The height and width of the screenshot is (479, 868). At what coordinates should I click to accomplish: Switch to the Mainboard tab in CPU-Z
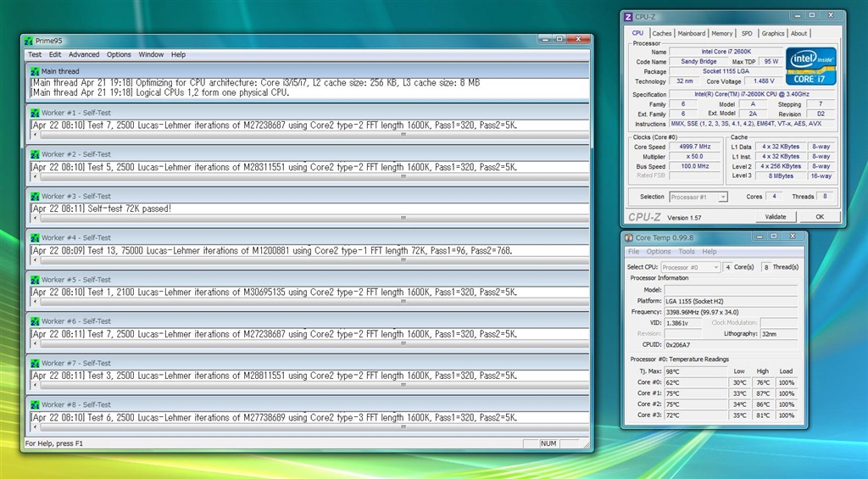point(692,34)
